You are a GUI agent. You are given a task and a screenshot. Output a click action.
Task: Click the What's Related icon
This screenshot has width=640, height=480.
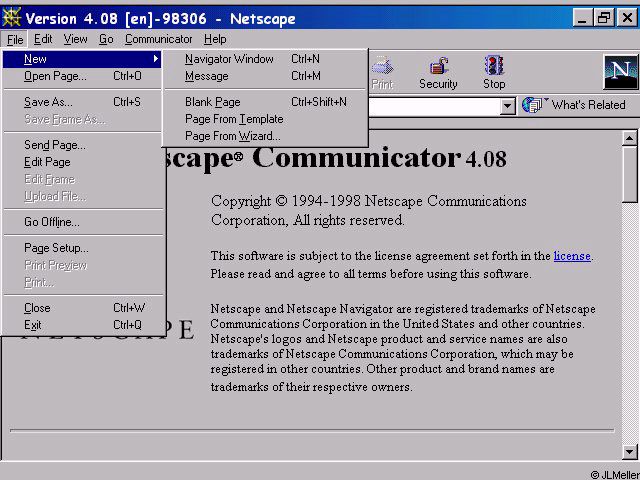[x=533, y=105]
